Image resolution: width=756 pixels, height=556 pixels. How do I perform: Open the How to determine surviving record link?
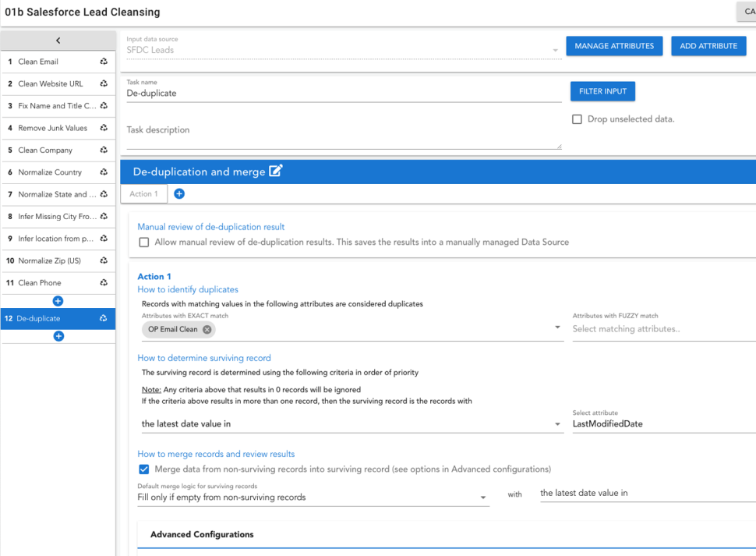coord(206,357)
